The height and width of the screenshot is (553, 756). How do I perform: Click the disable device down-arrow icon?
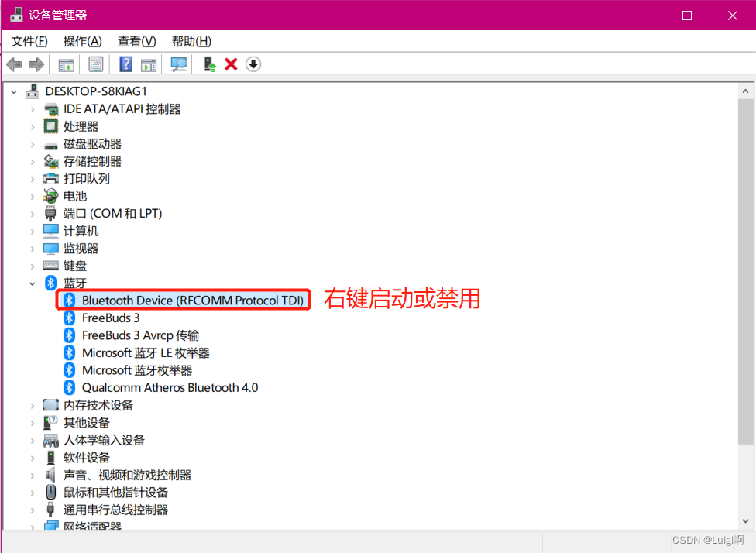(253, 64)
